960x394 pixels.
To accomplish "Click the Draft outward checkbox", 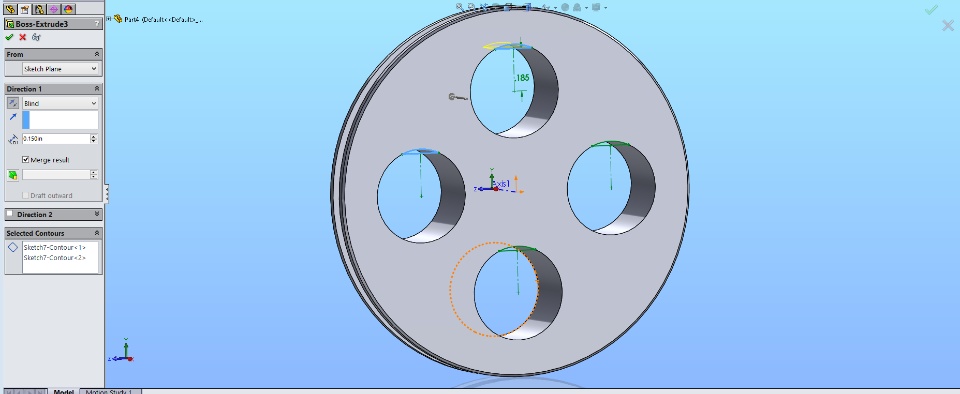I will click(26, 195).
